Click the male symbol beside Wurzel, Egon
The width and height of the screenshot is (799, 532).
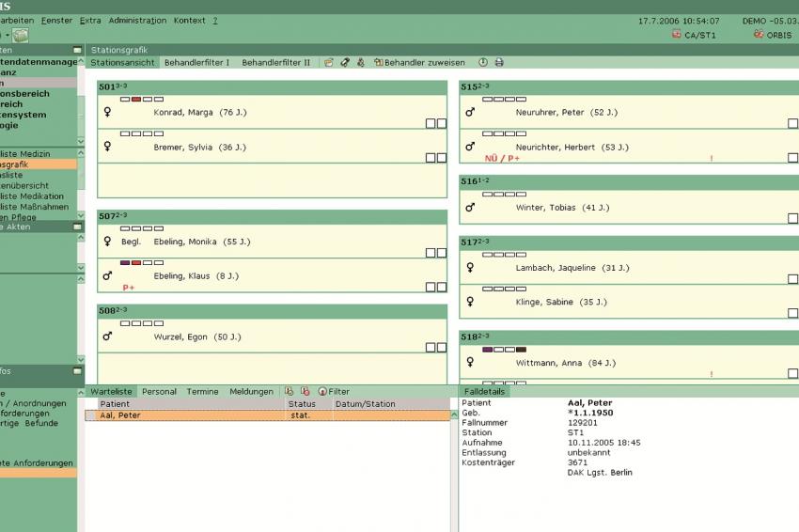tap(107, 336)
